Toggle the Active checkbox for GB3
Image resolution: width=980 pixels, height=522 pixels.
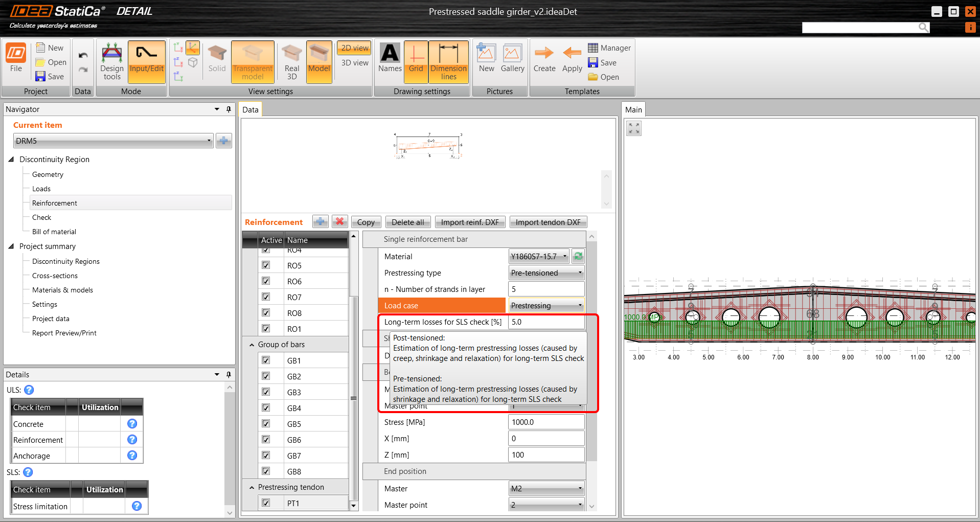point(266,392)
